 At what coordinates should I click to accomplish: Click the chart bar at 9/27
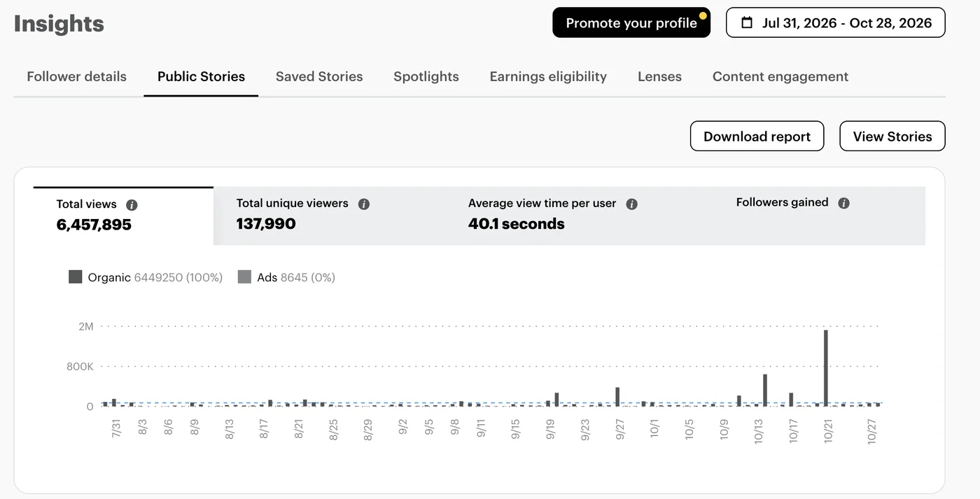[x=617, y=396]
